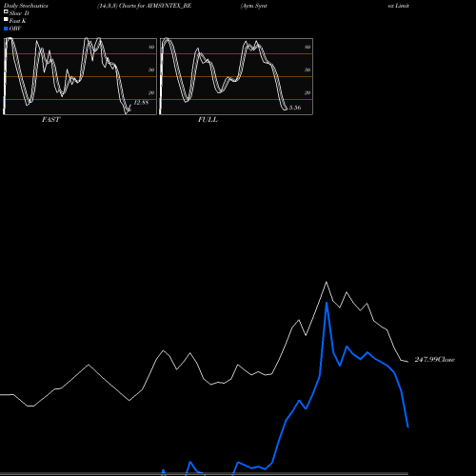Click the 'OBV' legend text
Screen dimensions: 476x476
pyautogui.click(x=15, y=29)
